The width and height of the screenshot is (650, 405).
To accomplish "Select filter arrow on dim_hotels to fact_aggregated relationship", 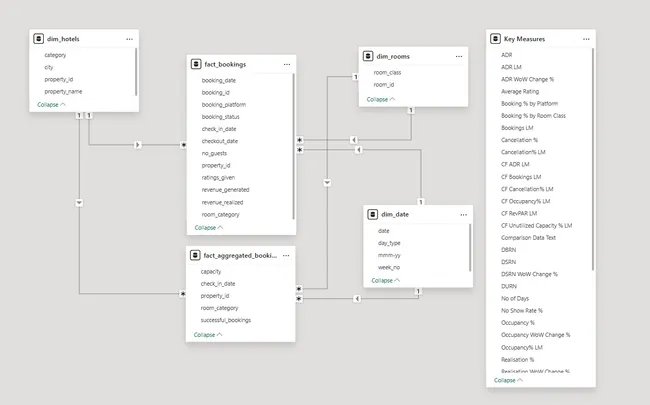I will click(x=79, y=203).
